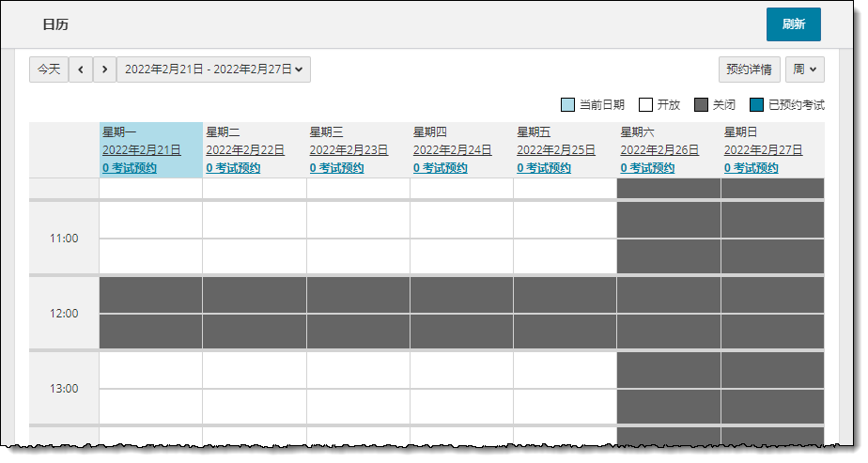View 0 考试预约 for 星期一
The height and width of the screenshot is (463, 868).
pyautogui.click(x=130, y=167)
